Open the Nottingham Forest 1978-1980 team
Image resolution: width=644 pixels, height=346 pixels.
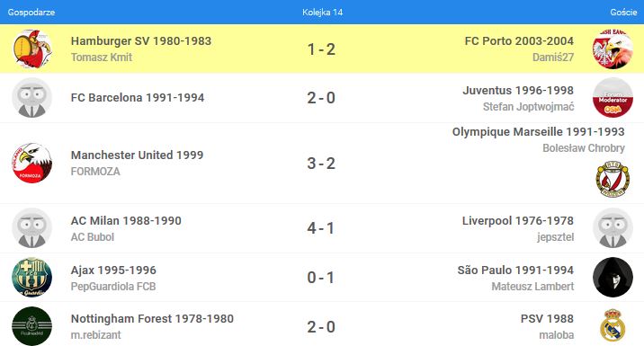tap(152, 319)
